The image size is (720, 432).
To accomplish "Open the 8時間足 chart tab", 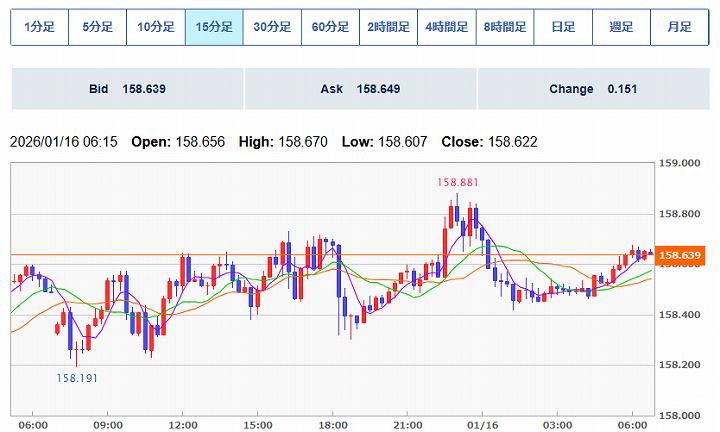I will tap(505, 27).
